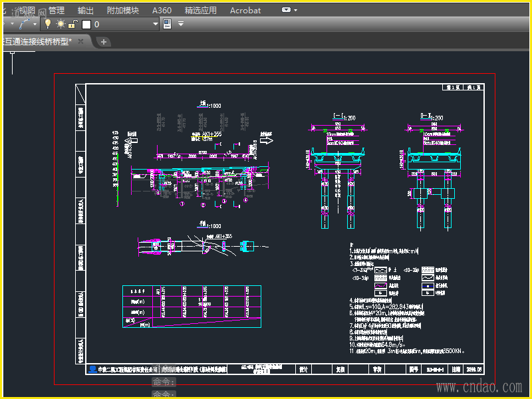
Task: Switch to the 管理 ribbon tab
Action: tap(57, 10)
